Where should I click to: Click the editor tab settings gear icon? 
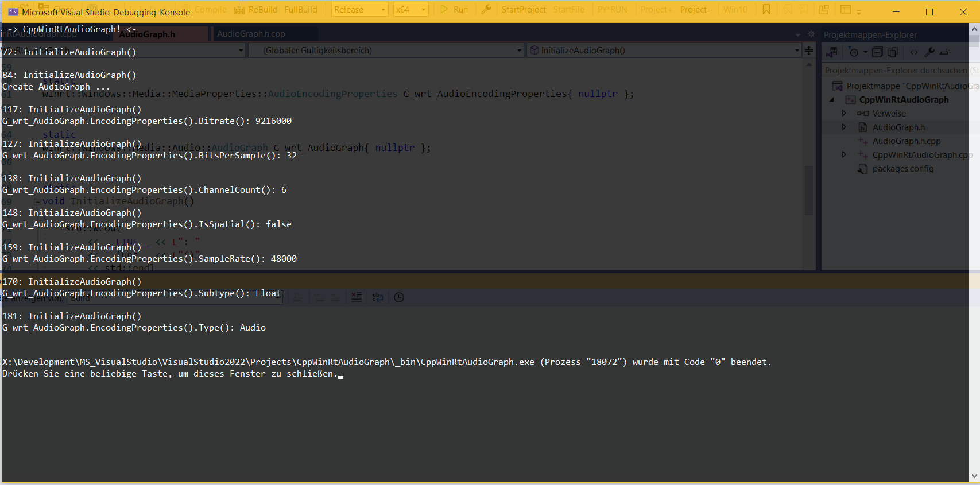(x=811, y=34)
